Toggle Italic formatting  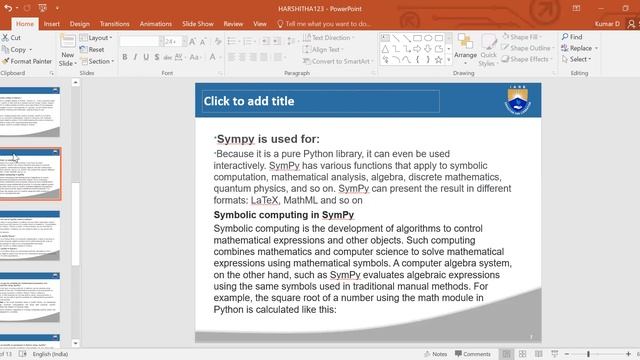tap(135, 57)
